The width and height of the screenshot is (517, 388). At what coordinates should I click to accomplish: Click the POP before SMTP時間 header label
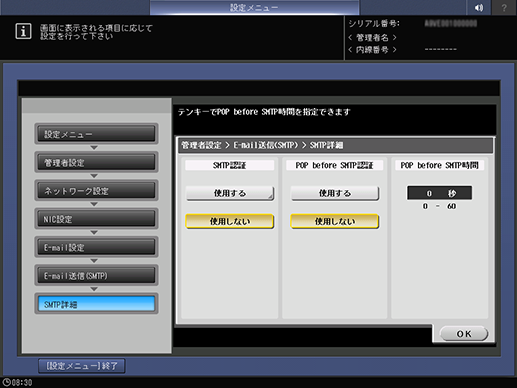pos(439,165)
